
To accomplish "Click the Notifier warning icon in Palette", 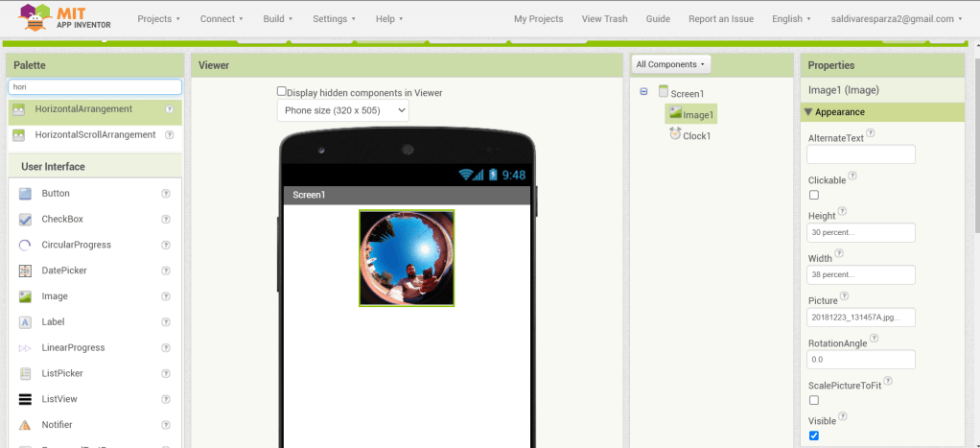I will [25, 425].
